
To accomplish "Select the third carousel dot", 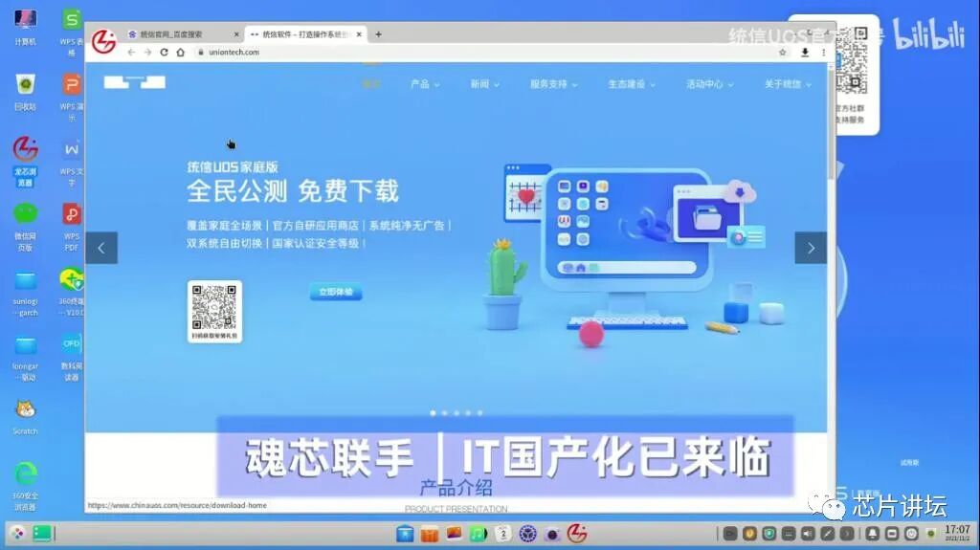I will coord(457,413).
